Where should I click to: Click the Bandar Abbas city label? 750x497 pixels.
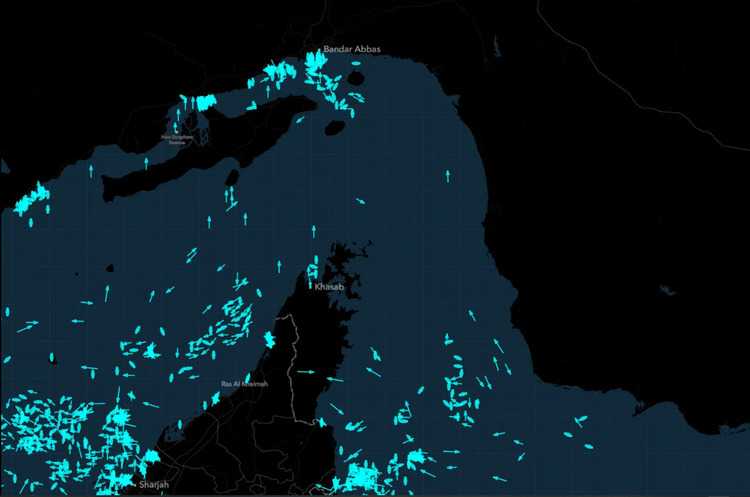tap(351, 49)
